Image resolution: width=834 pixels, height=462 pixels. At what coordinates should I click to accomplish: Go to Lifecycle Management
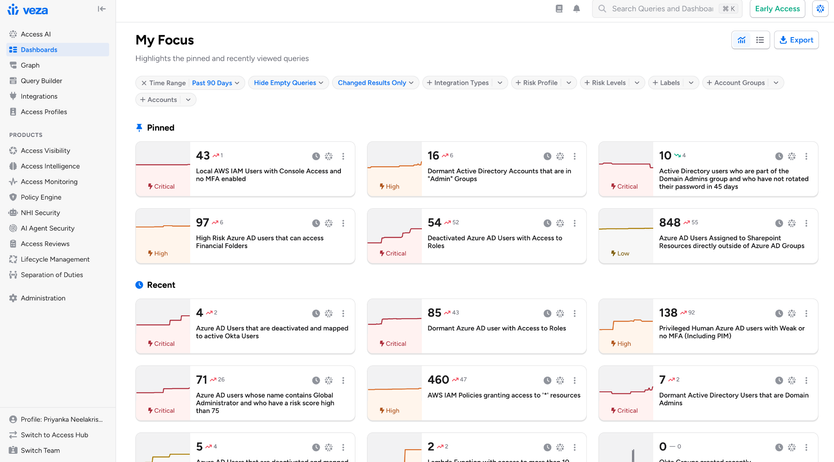coord(57,259)
